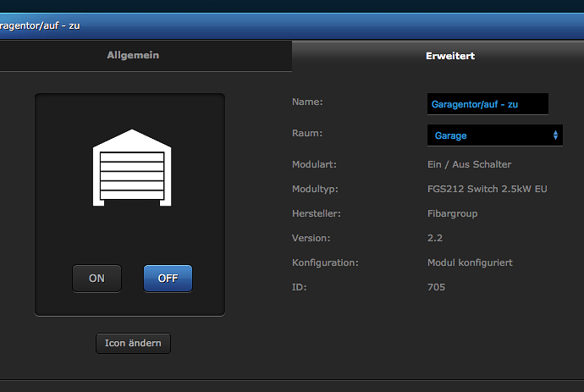This screenshot has height=392, width=584.
Task: Click the garage door device icon
Action: (x=132, y=168)
